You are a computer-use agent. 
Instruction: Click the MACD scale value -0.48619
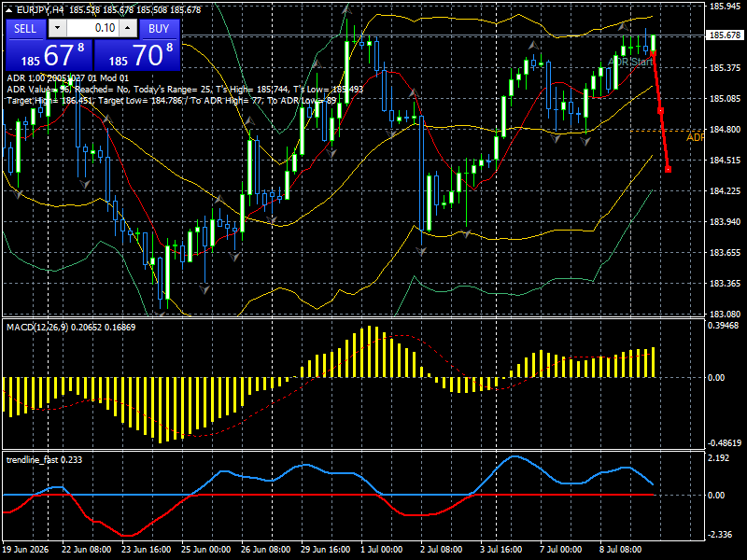(725, 442)
